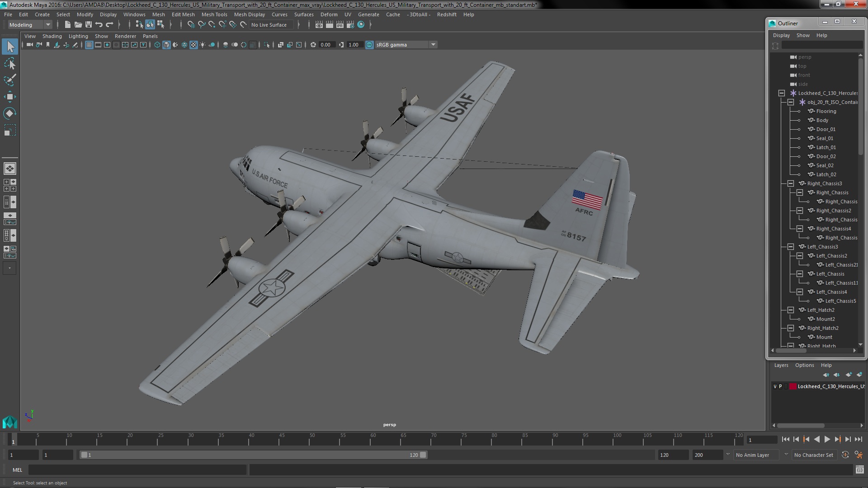Open the script editor icon

[859, 470]
